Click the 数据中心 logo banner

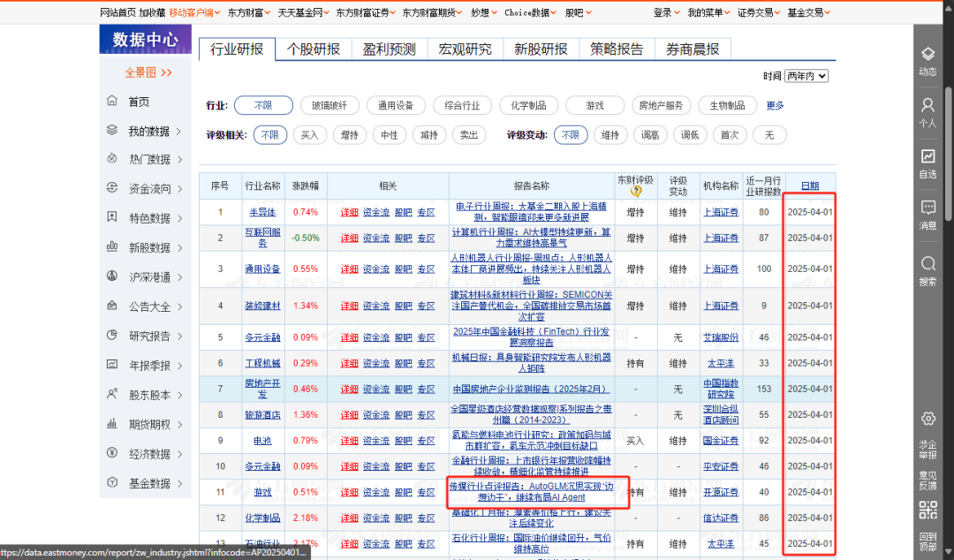click(146, 40)
